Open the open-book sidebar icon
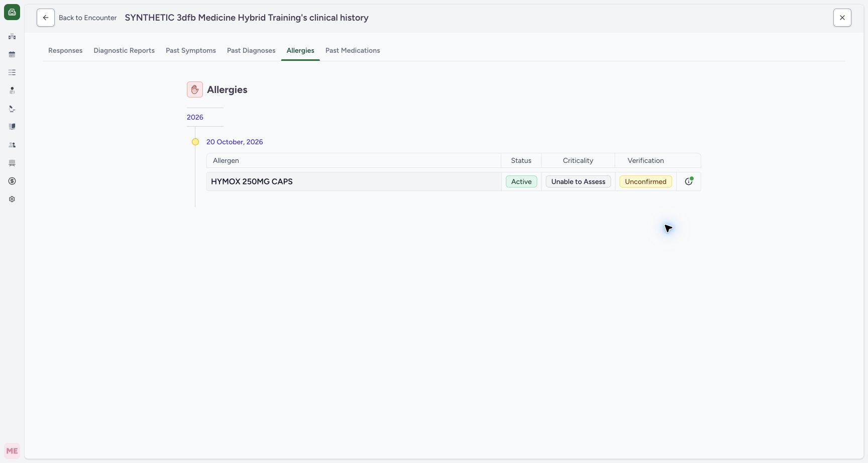This screenshot has height=463, width=868. (x=12, y=127)
